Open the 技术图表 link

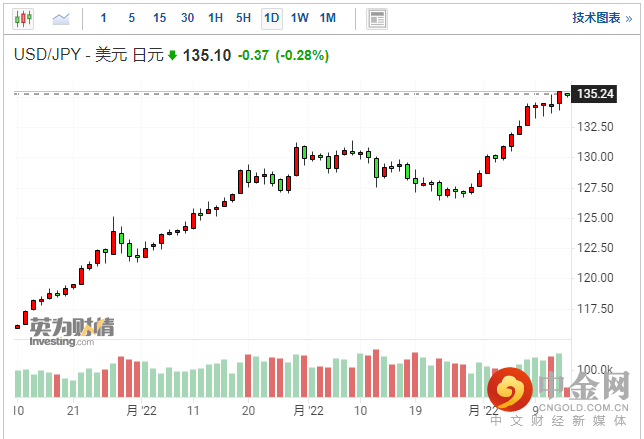pos(602,18)
